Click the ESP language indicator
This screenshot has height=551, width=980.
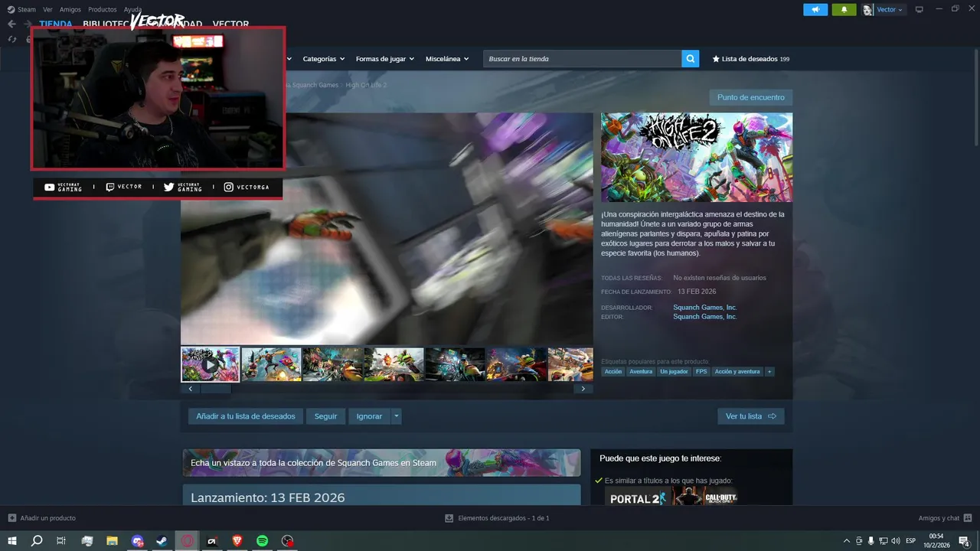[912, 541]
